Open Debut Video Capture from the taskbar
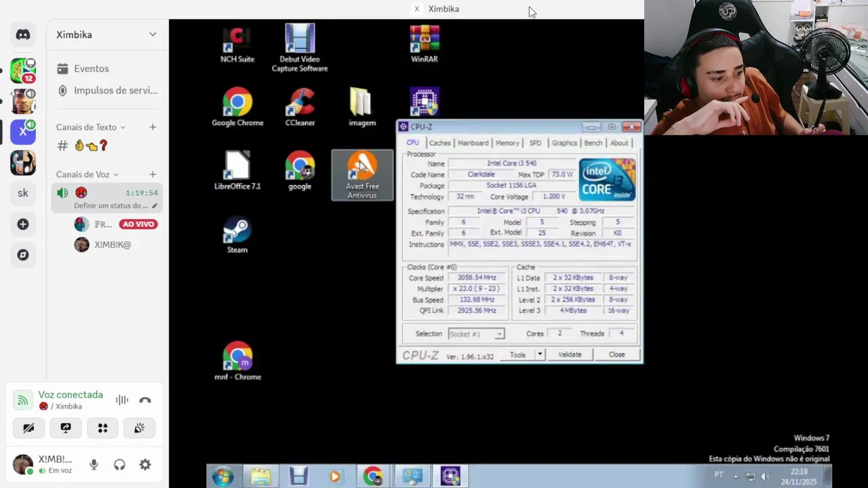This screenshot has height=488, width=868. [x=299, y=476]
